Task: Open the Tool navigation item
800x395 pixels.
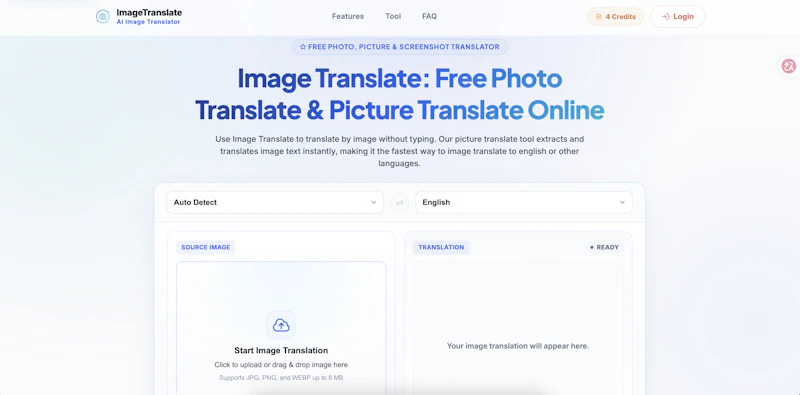Action: (x=393, y=16)
